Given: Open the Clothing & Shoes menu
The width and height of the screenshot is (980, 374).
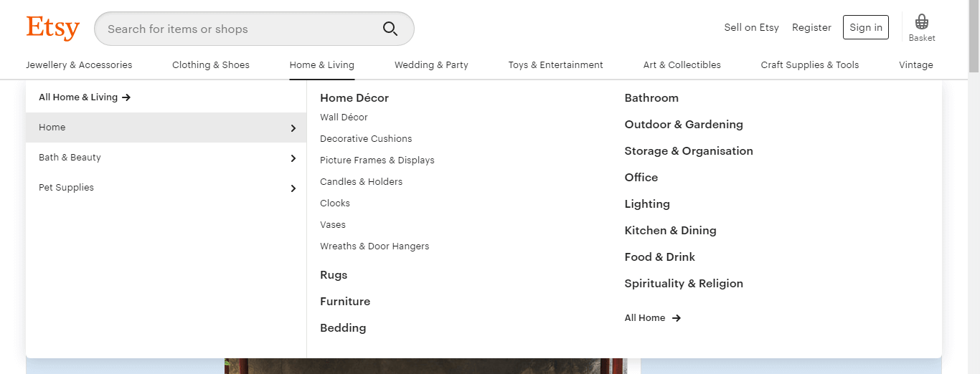Looking at the screenshot, I should click(x=211, y=64).
